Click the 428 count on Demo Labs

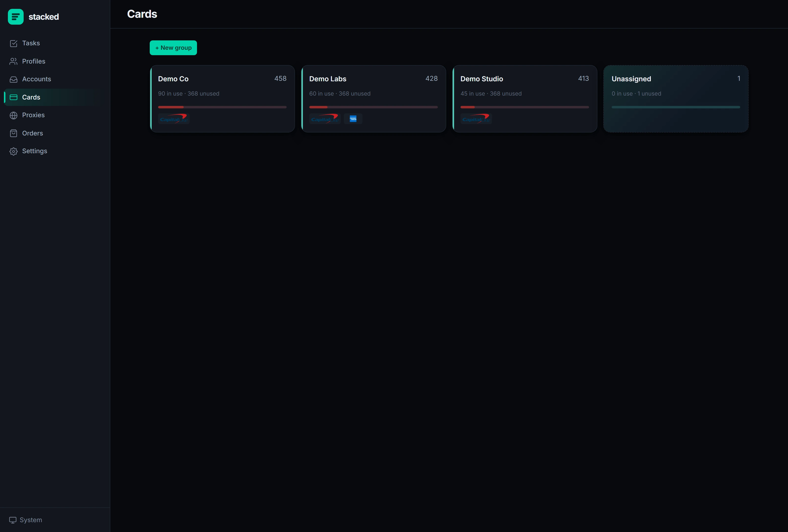coord(432,78)
